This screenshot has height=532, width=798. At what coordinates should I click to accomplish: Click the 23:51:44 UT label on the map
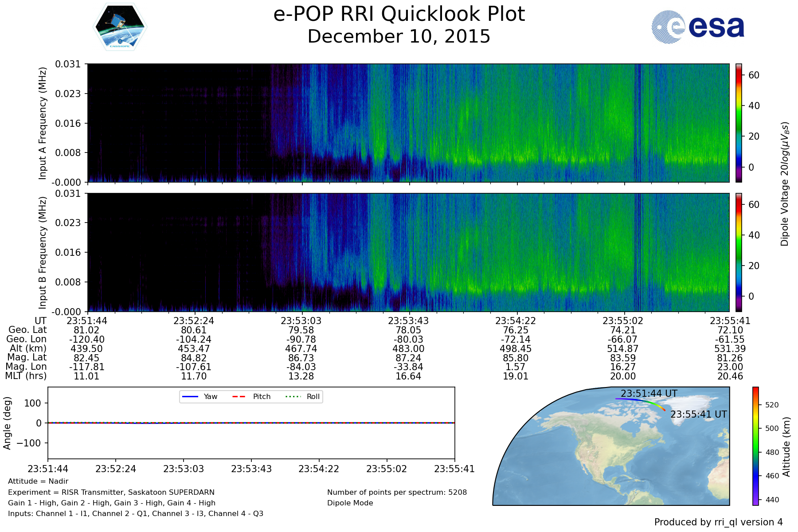[x=649, y=393]
